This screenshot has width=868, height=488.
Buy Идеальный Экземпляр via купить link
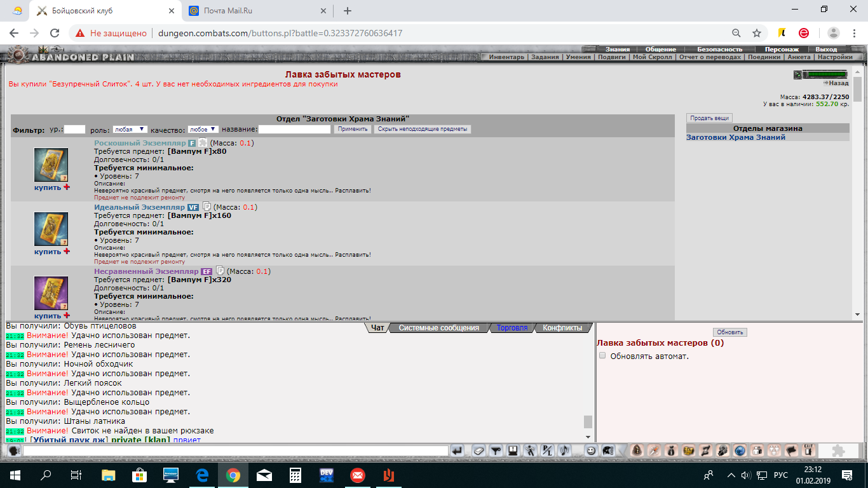(48, 252)
